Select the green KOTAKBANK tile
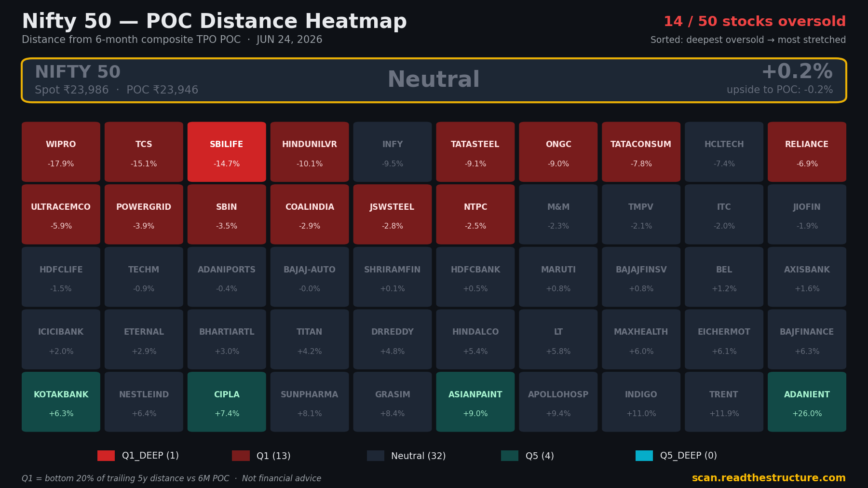 [61, 402]
